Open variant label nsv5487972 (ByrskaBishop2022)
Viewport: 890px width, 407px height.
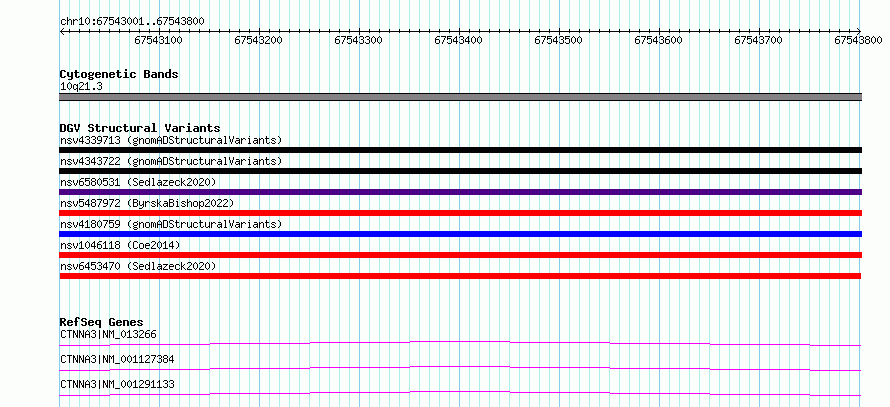click(146, 203)
